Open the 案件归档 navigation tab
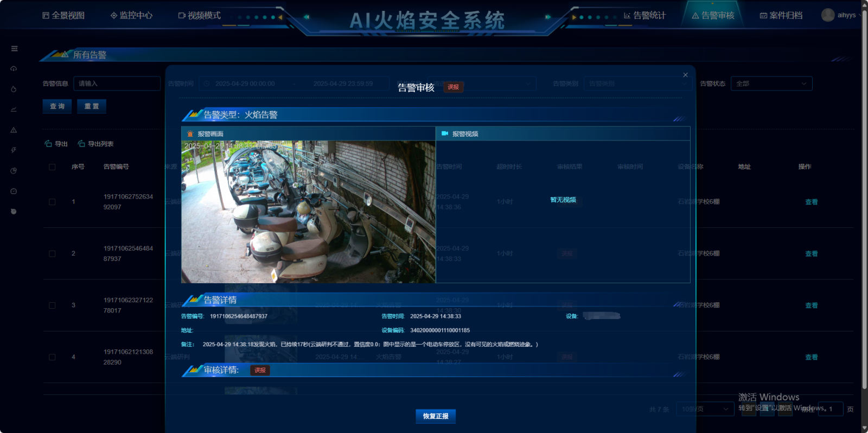868x433 pixels. point(781,15)
